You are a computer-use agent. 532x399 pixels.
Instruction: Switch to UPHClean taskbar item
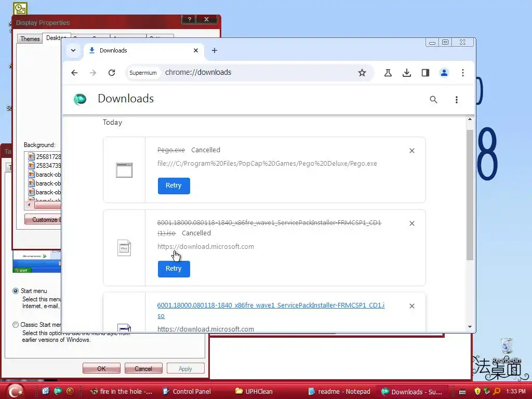click(x=255, y=392)
